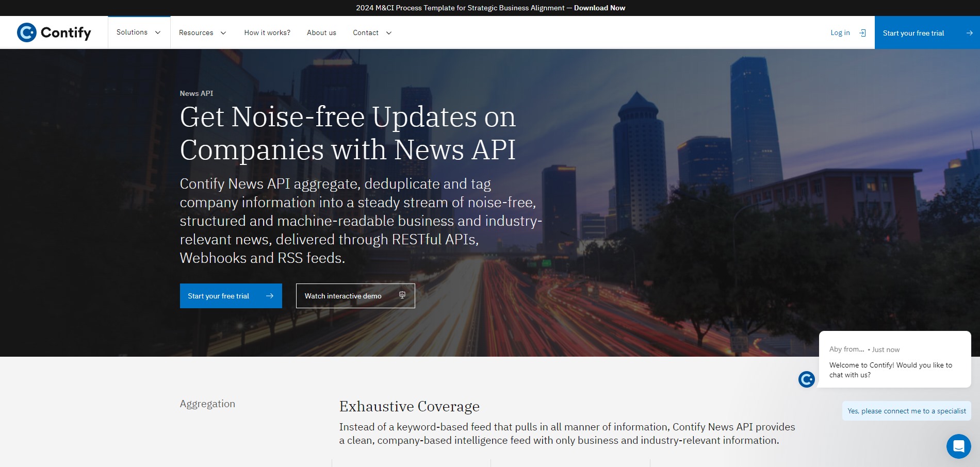Click the presentation icon on Watch interactive demo
Viewport: 980px width, 467px height.
(x=402, y=295)
